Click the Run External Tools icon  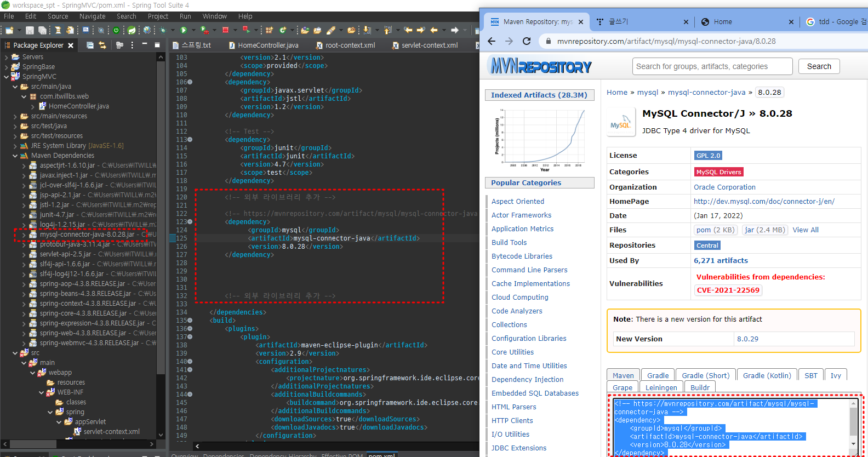(x=204, y=30)
